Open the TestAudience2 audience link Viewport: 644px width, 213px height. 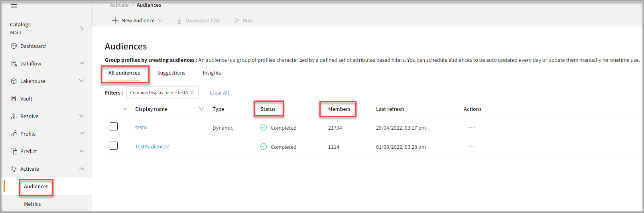click(x=152, y=147)
